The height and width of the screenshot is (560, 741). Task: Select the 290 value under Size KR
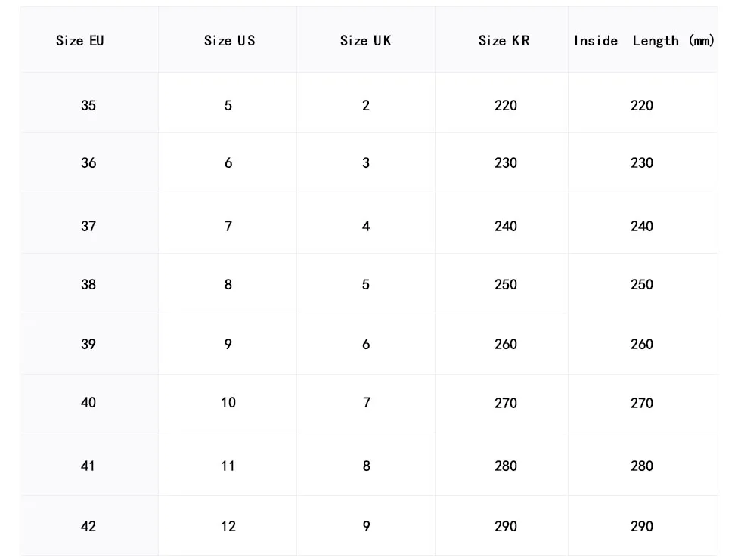(506, 527)
